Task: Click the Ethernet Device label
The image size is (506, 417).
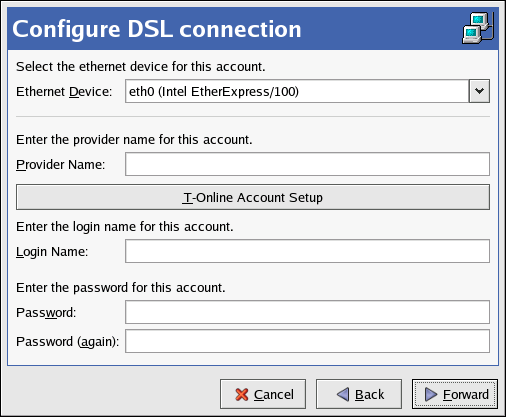Action: (64, 92)
